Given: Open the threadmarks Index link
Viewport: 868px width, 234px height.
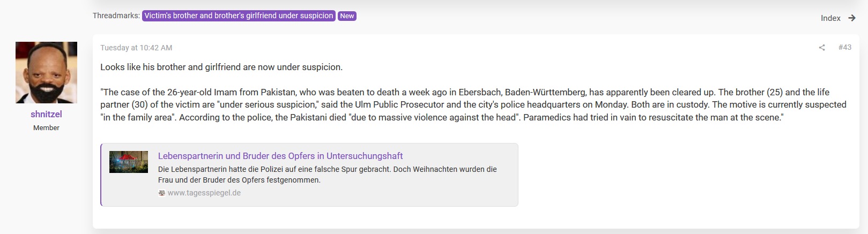Looking at the screenshot, I should click(830, 18).
